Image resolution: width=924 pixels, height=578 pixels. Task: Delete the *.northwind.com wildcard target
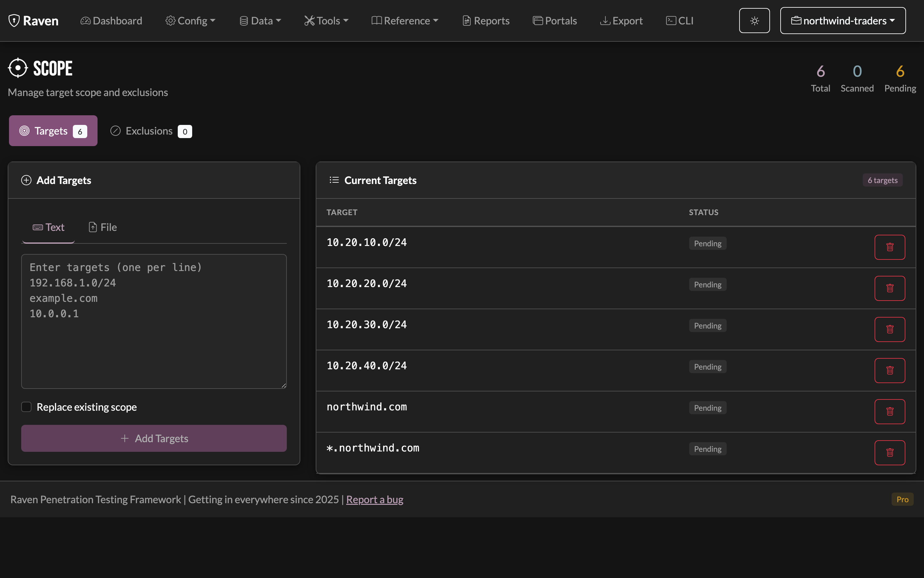click(x=890, y=453)
